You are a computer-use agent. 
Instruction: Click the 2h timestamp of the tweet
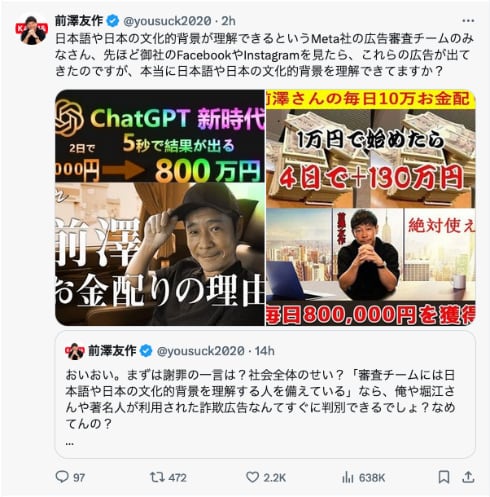(x=229, y=21)
